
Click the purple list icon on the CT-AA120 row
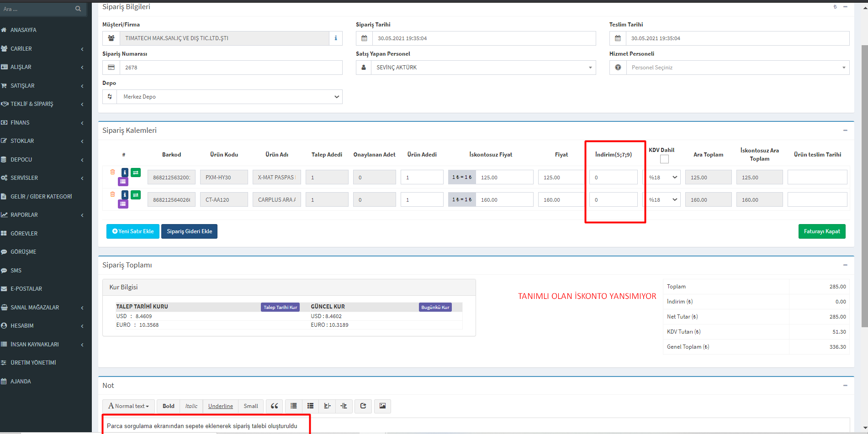tap(123, 204)
